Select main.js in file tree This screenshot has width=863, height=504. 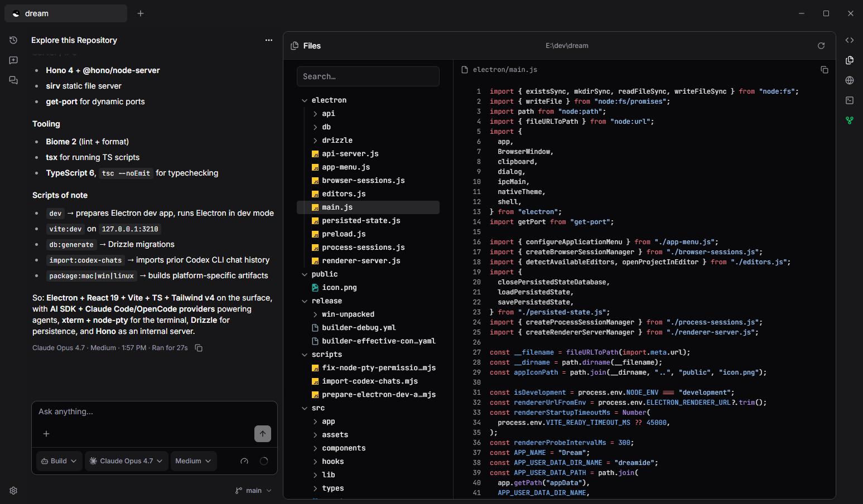[x=368, y=207]
